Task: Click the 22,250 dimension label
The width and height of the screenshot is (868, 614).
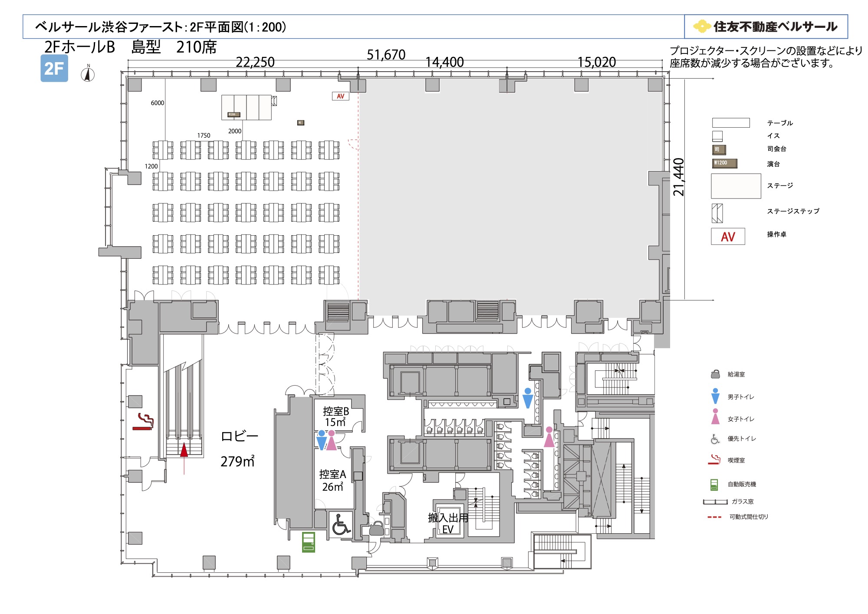Action: (x=255, y=62)
